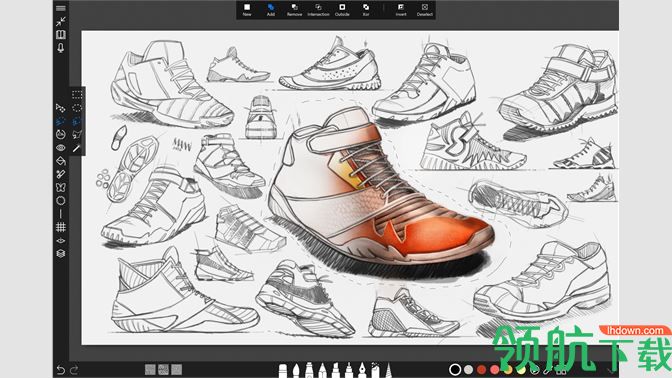This screenshot has width=672, height=378.
Task: Select the third texture swatch at bottom
Action: [177, 369]
